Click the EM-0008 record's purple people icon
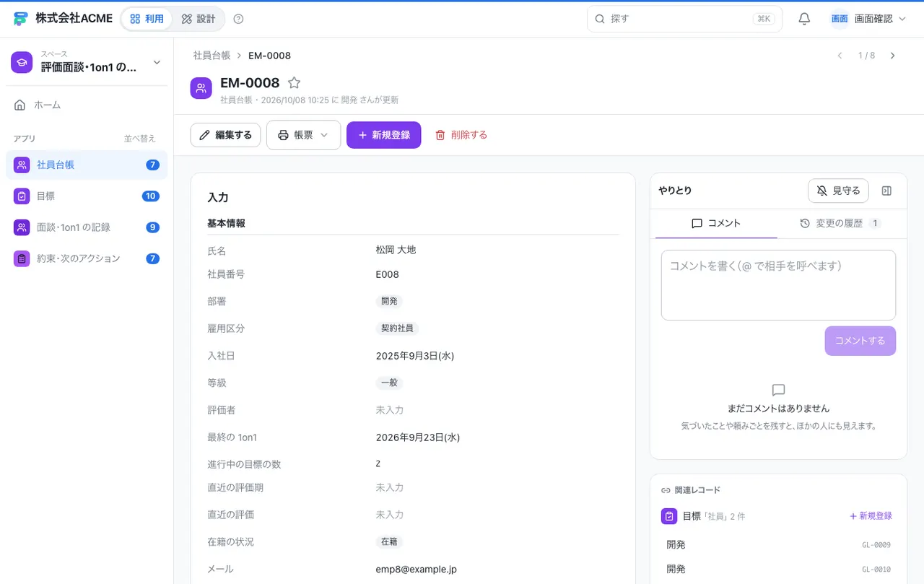 [x=201, y=88]
